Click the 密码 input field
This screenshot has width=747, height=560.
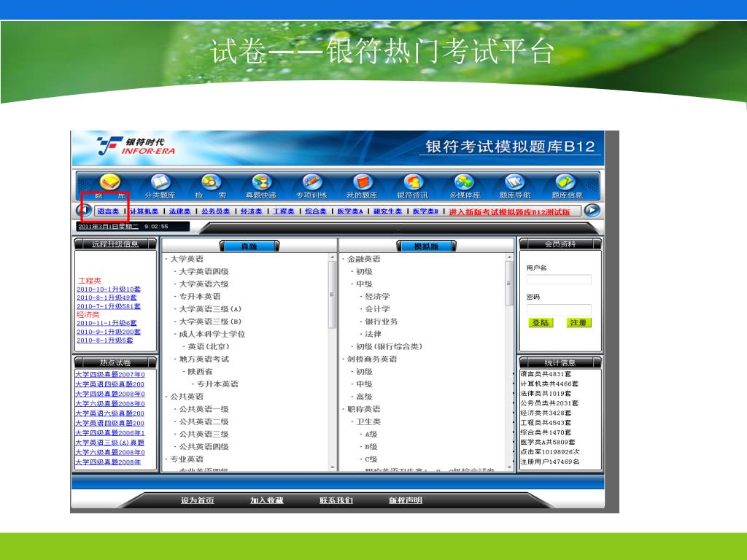pos(559,309)
